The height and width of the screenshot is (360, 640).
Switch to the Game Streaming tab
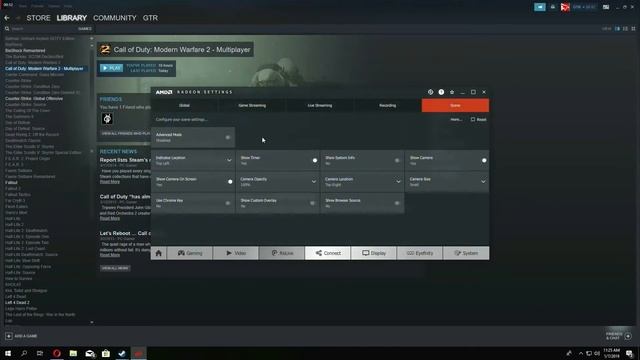click(x=252, y=105)
